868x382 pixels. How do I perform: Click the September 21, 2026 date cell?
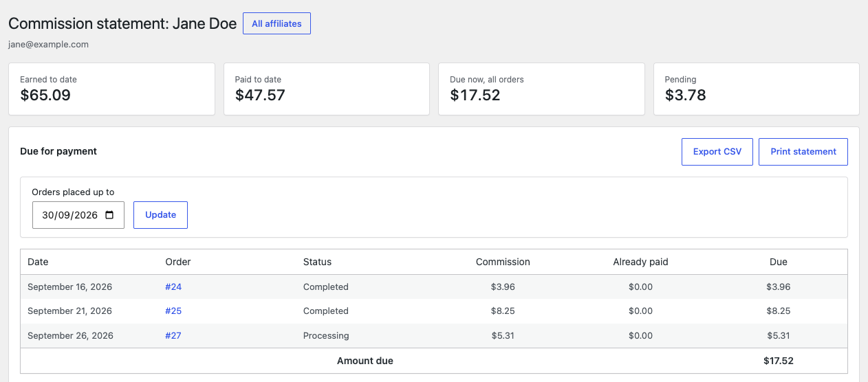pyautogui.click(x=69, y=311)
